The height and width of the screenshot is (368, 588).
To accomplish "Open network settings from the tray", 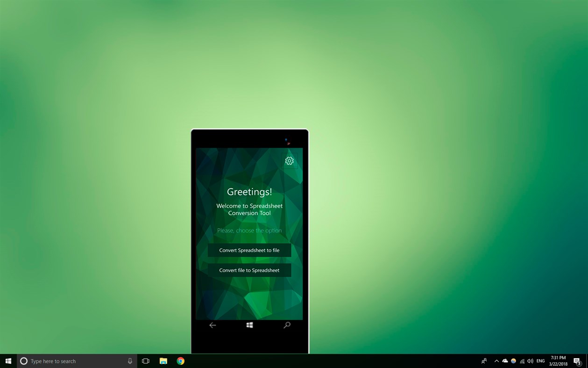I will [x=522, y=361].
